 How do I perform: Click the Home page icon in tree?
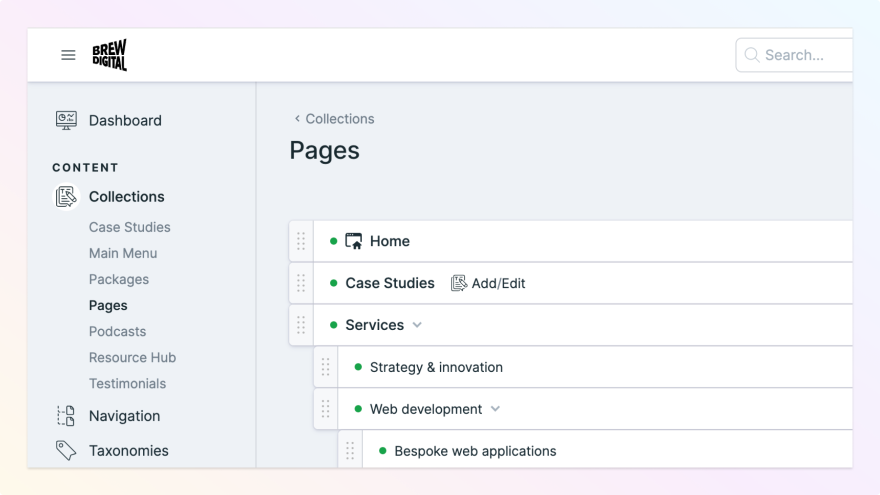[354, 241]
